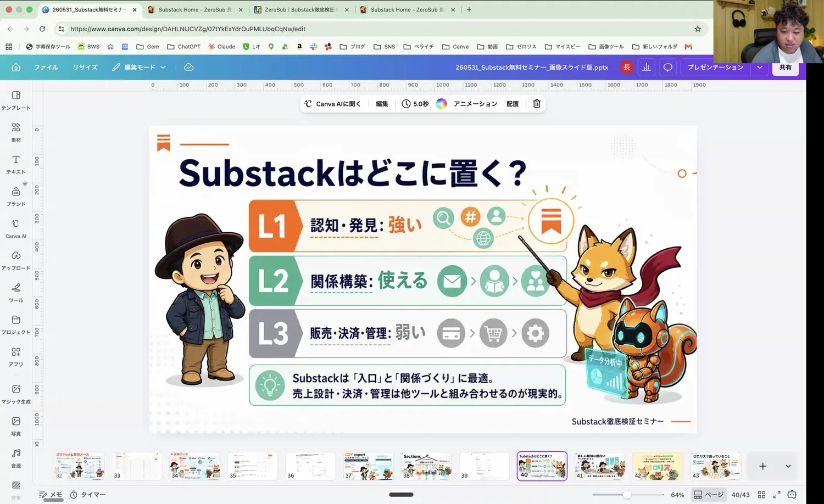Open the 5.0秒 page duration control
The image size is (824, 504).
click(415, 104)
